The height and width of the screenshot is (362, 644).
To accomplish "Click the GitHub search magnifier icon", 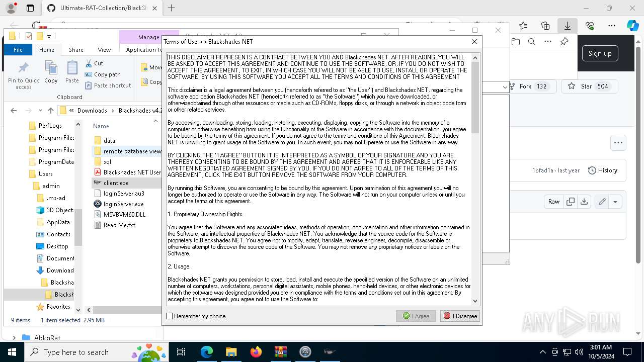I will 532,42.
